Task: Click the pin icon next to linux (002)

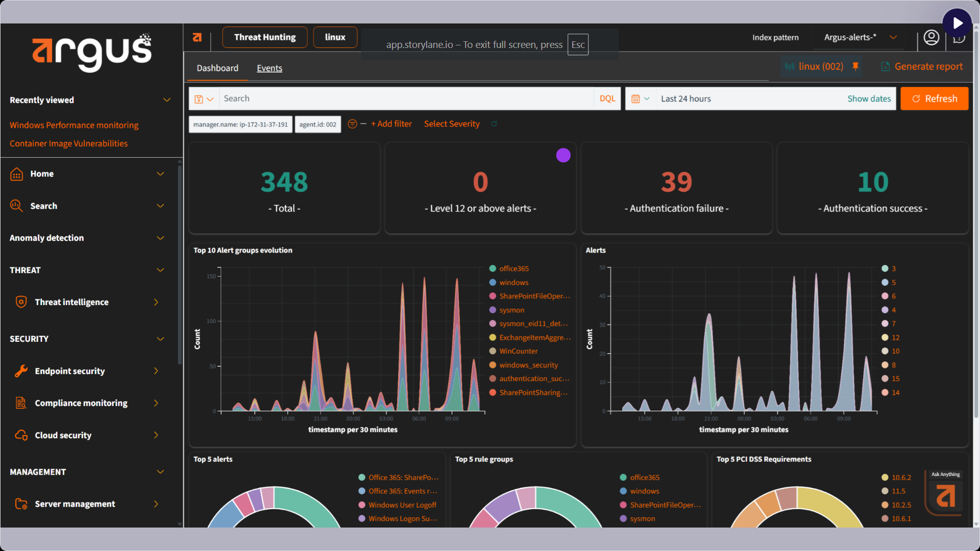Action: (855, 66)
